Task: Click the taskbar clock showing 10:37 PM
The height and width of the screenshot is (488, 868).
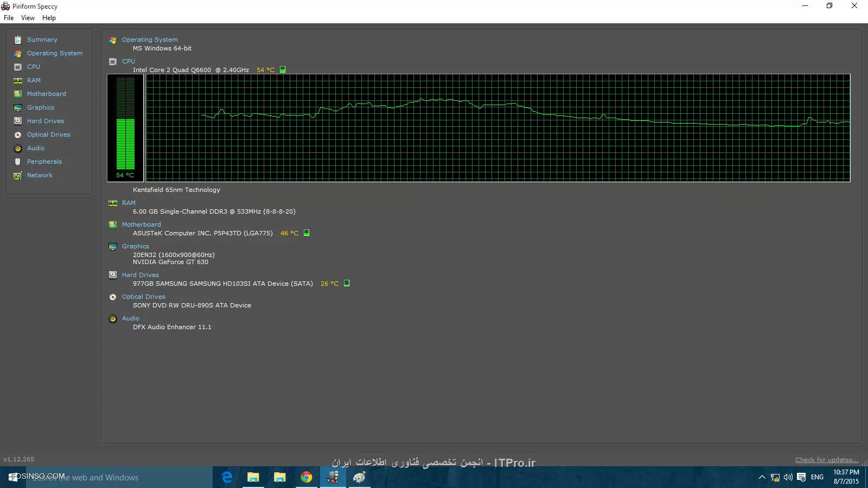Action: pos(846,477)
